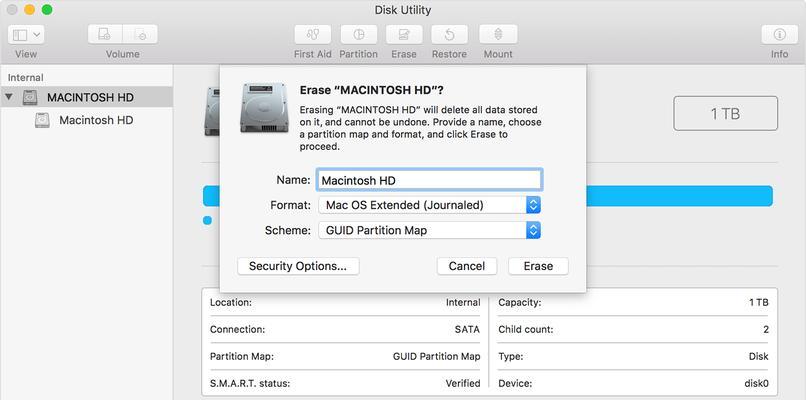Screen dimensions: 806x400
Task: Click the green zoom window button
Action: pyautogui.click(x=47, y=10)
